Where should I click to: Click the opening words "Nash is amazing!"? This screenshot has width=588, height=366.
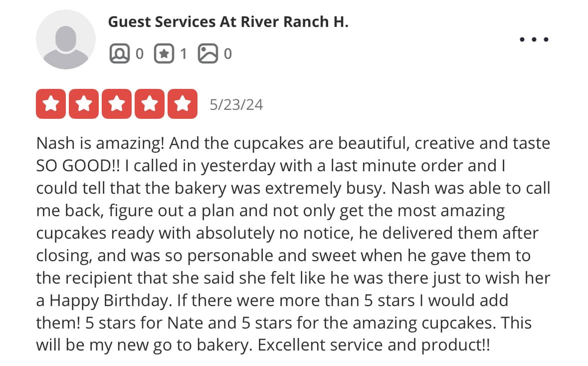pos(100,143)
